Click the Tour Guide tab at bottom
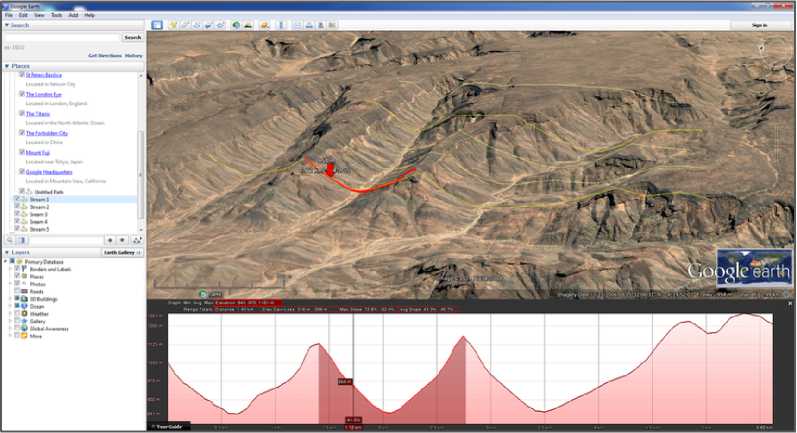 (x=169, y=426)
